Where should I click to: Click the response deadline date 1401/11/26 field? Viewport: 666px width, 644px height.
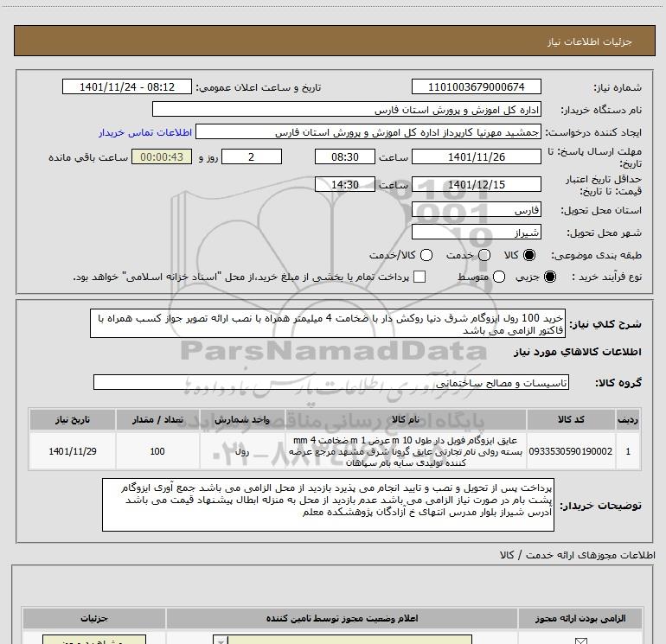pos(476,156)
